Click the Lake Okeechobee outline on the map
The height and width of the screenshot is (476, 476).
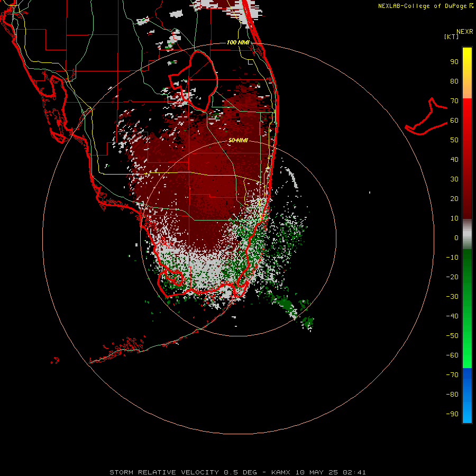tap(194, 81)
